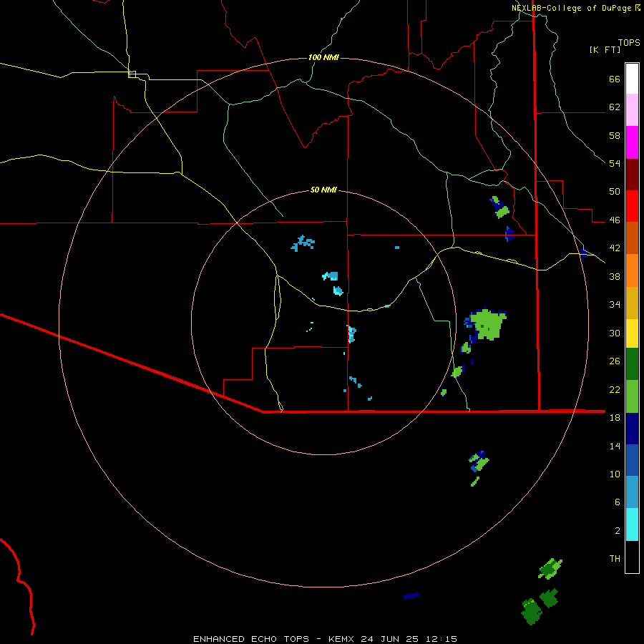Click the '100 NMI' range ring label
This screenshot has height=644, width=644.
pyautogui.click(x=323, y=57)
